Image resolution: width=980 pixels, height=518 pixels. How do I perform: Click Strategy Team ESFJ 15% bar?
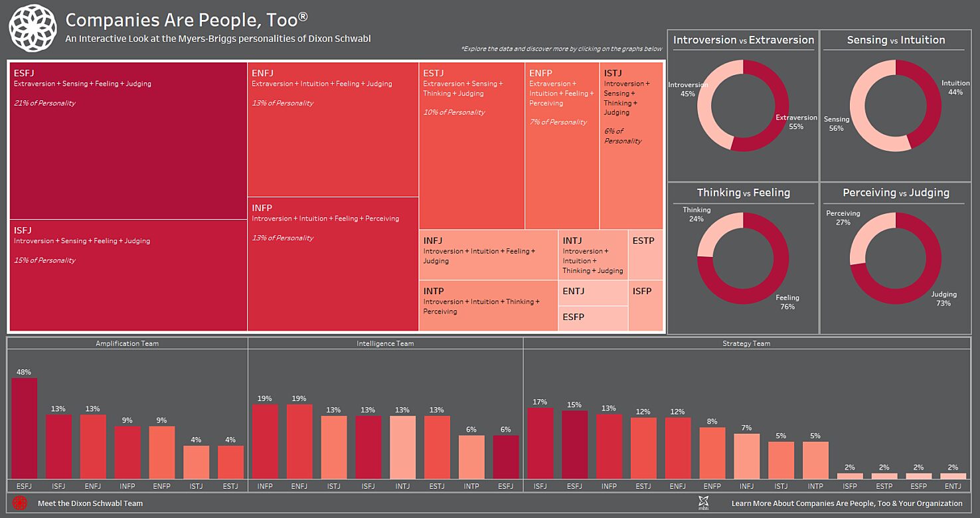575,444
